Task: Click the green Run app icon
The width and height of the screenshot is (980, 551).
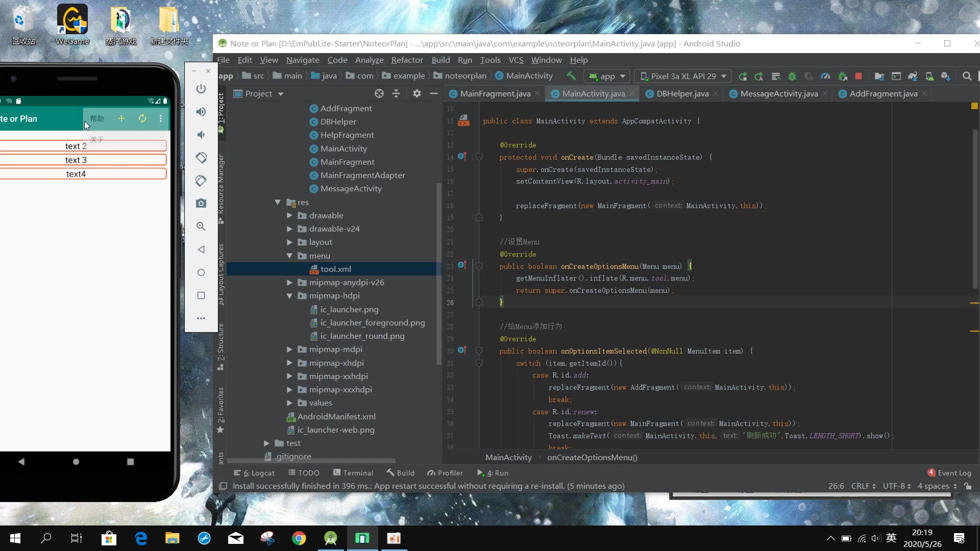Action: [743, 76]
